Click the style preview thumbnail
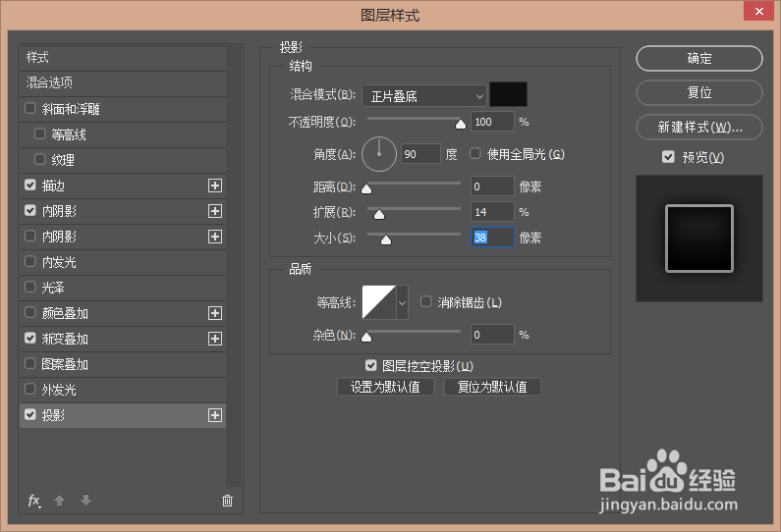This screenshot has height=532, width=781. point(699,239)
